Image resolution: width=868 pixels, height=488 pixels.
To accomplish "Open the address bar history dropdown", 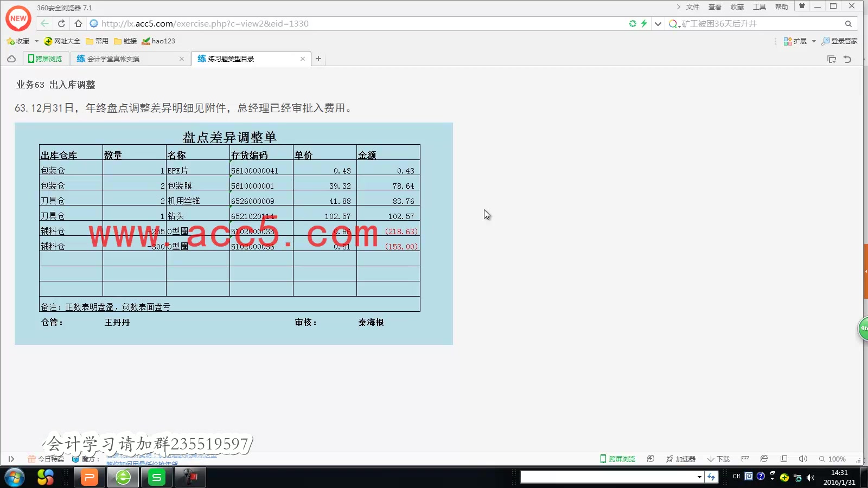I will 658,23.
